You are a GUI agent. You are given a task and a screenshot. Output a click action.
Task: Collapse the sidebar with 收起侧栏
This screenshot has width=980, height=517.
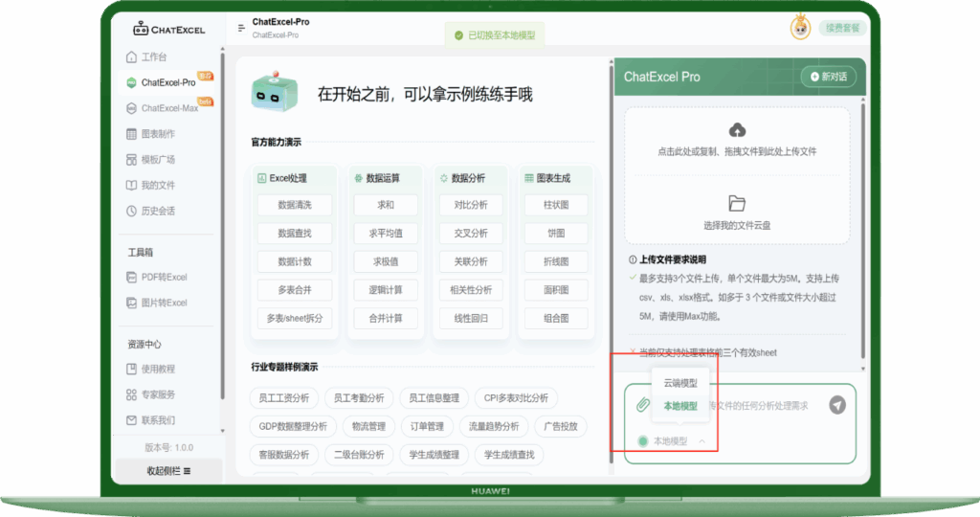[x=168, y=471]
